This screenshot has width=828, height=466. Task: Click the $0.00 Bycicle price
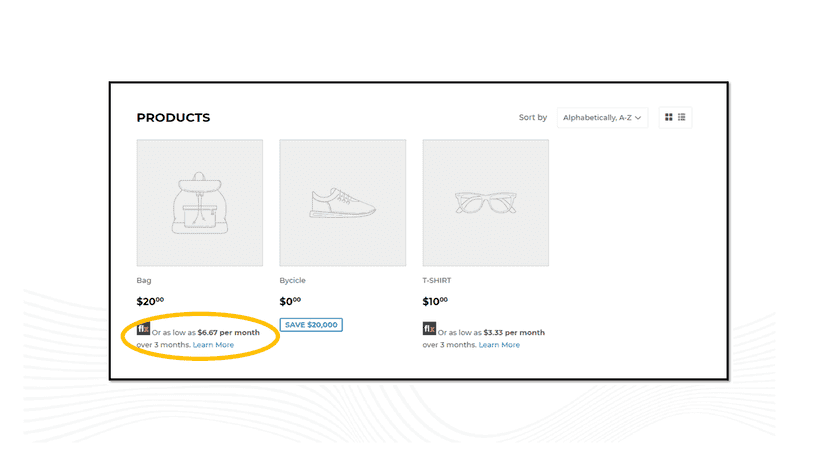pyautogui.click(x=290, y=301)
